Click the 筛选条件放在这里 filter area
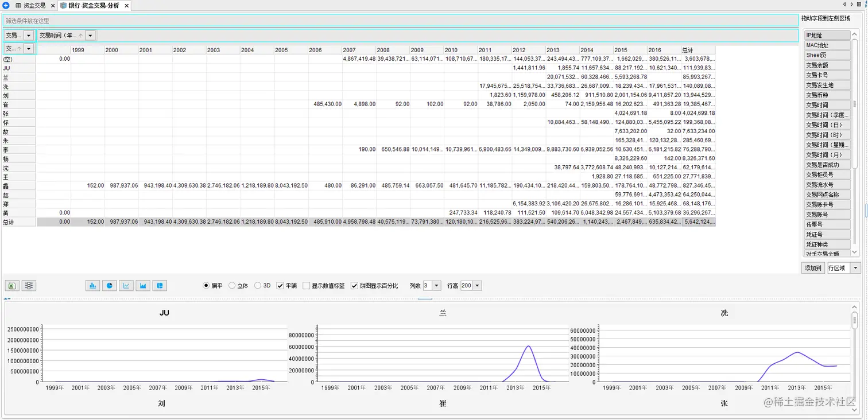Viewport: 868px width, 420px height. 400,21
